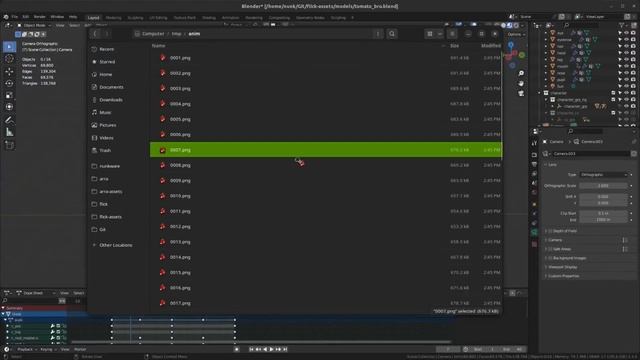Select the Annotate pencil tool
This screenshot has height=360, width=640.
pyautogui.click(x=9, y=120)
